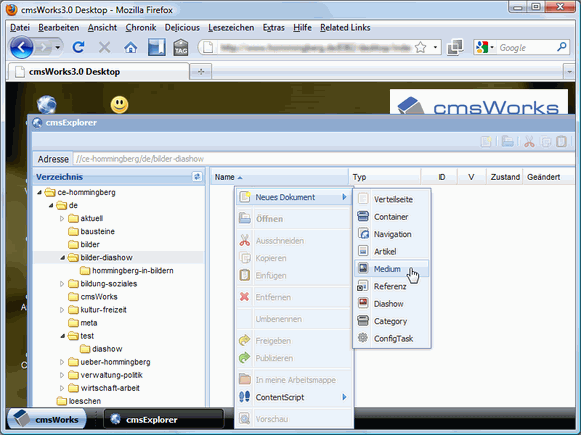
Task: Select Medium in the submenu
Action: click(x=392, y=269)
